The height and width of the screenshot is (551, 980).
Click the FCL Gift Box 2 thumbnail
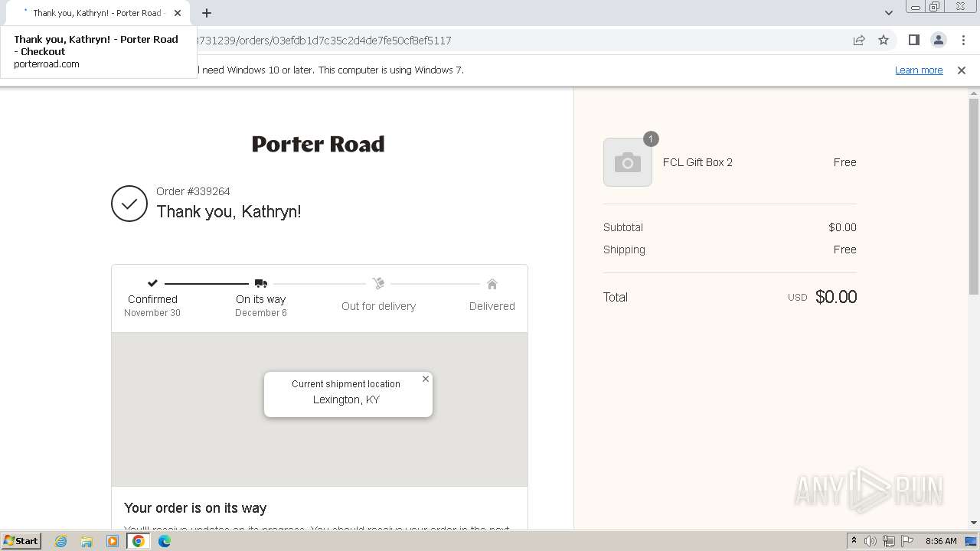[628, 162]
